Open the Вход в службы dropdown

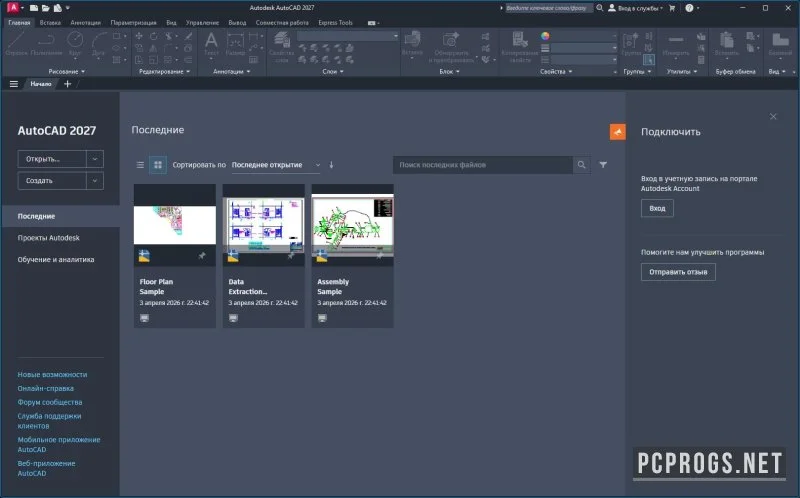635,8
